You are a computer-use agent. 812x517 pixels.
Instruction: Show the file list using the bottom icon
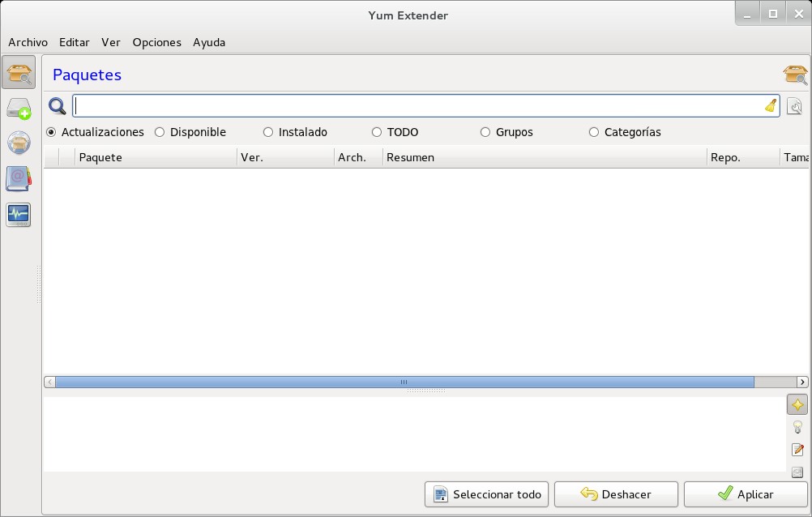pos(797,472)
